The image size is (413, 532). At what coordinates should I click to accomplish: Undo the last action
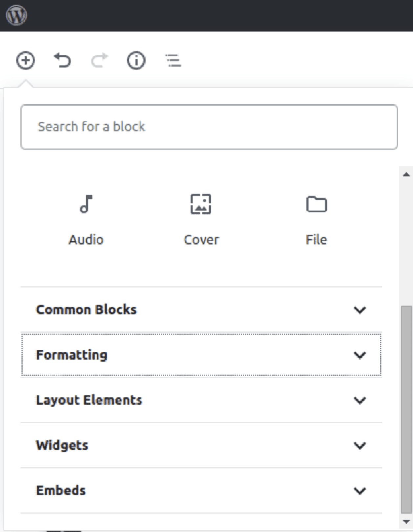click(x=62, y=60)
